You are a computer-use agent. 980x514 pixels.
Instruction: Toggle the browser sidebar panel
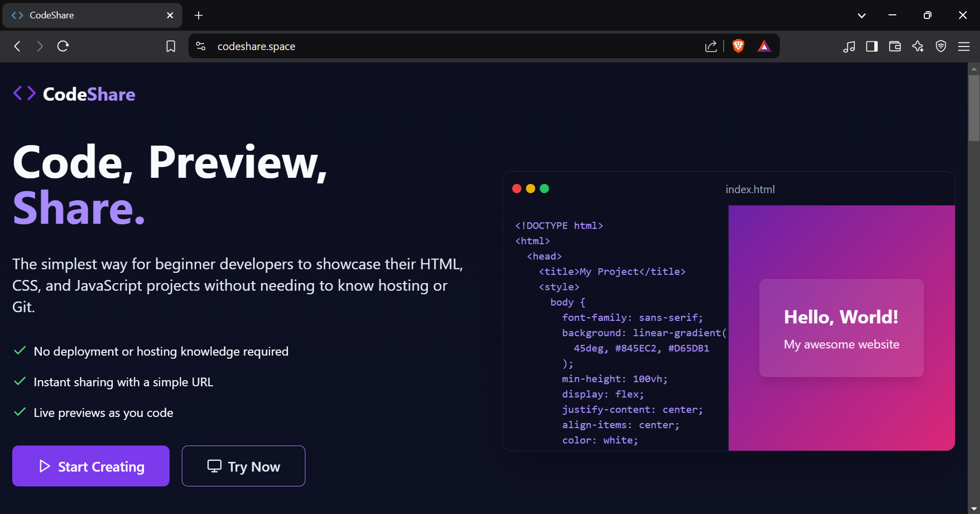(x=872, y=46)
